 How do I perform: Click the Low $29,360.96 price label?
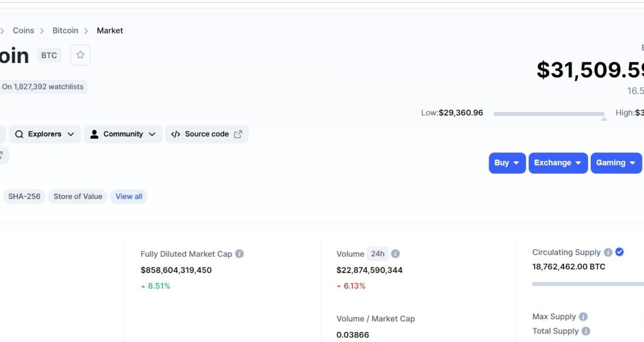click(x=452, y=113)
